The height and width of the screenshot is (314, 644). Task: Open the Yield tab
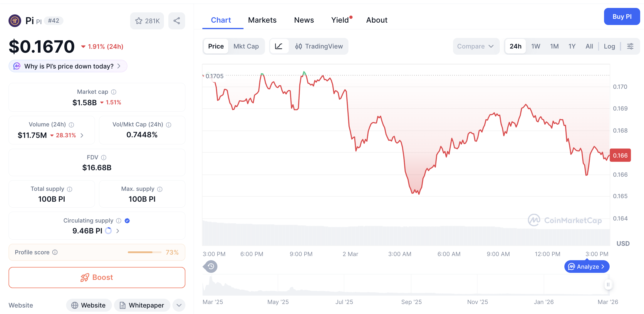pyautogui.click(x=340, y=20)
